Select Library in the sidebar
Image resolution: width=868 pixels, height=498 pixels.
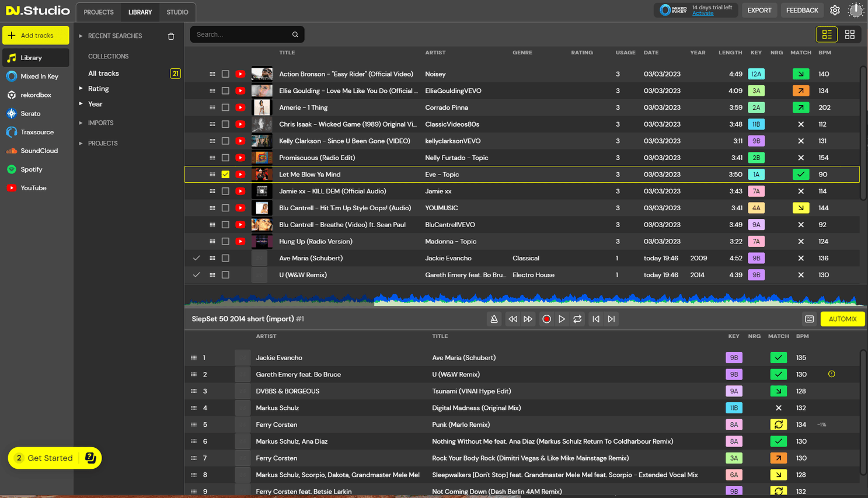pos(36,58)
